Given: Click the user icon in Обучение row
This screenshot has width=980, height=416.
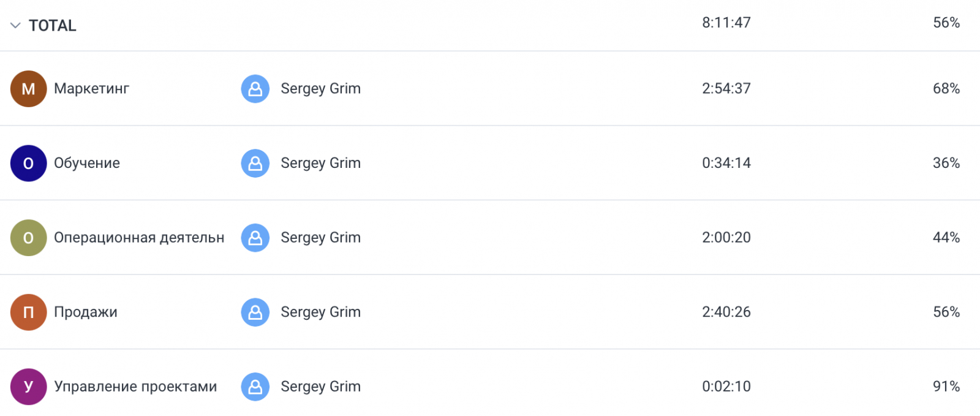Looking at the screenshot, I should [255, 164].
